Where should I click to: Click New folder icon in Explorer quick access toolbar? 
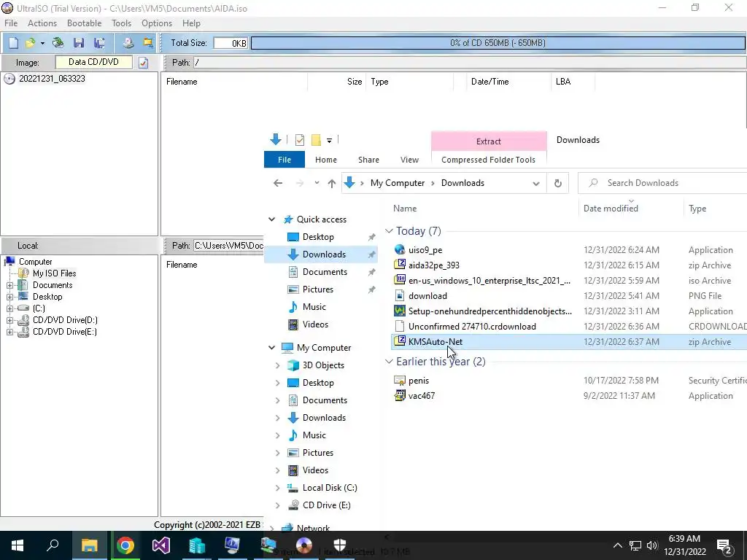315,140
